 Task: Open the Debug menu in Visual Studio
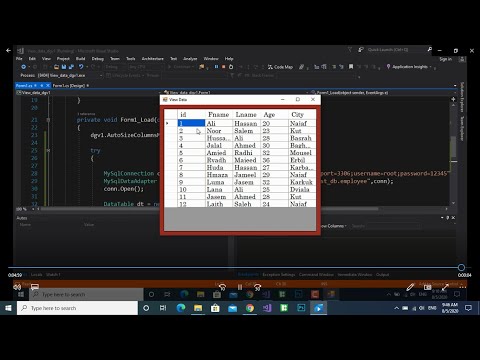98,59
